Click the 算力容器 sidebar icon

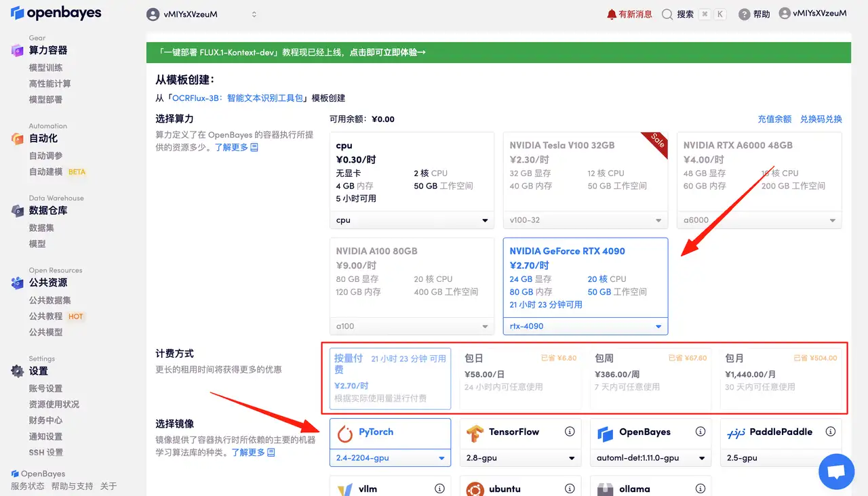click(18, 50)
